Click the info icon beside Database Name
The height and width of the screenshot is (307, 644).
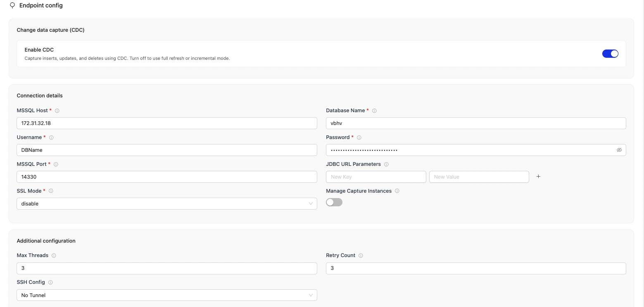click(x=374, y=111)
